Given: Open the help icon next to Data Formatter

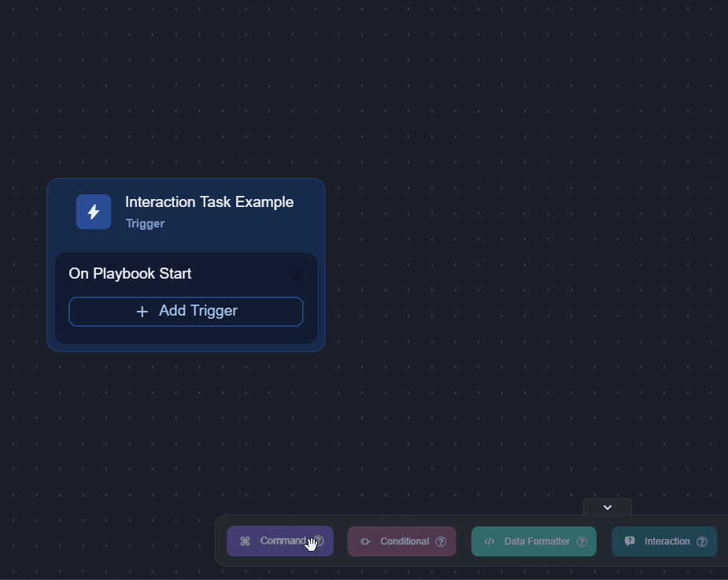Looking at the screenshot, I should [582, 541].
